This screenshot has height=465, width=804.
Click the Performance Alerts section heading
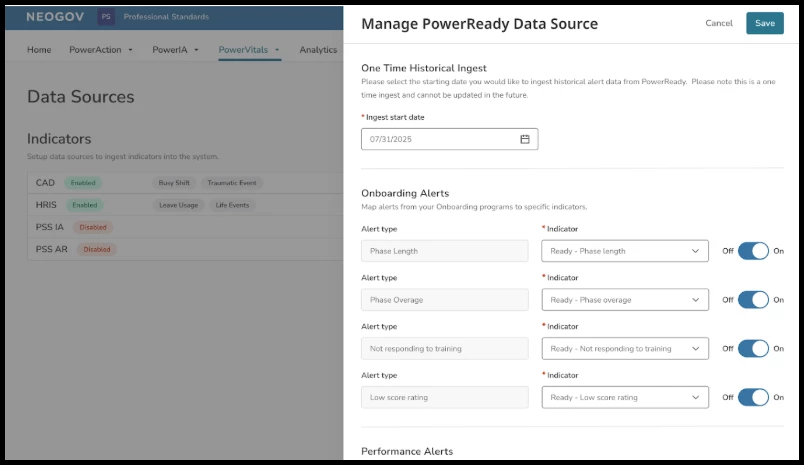407,451
